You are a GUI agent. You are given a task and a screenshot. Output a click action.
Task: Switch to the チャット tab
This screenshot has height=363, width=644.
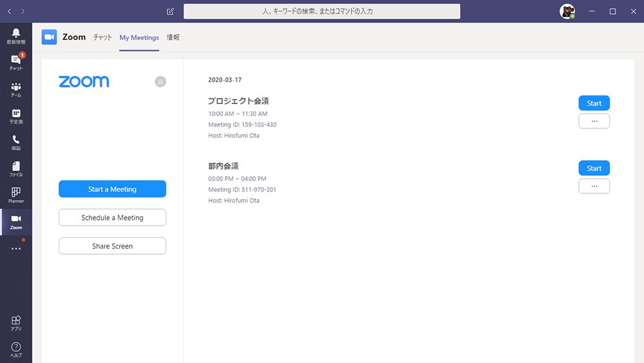click(102, 37)
